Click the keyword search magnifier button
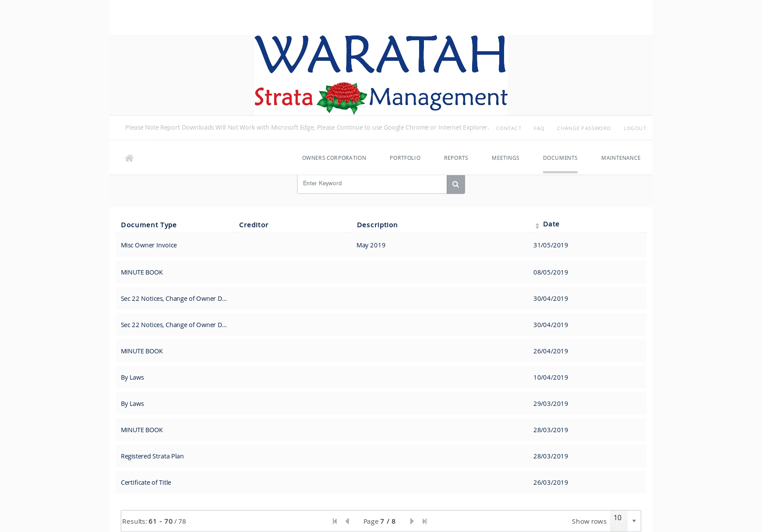This screenshot has height=532, width=762. tap(455, 184)
